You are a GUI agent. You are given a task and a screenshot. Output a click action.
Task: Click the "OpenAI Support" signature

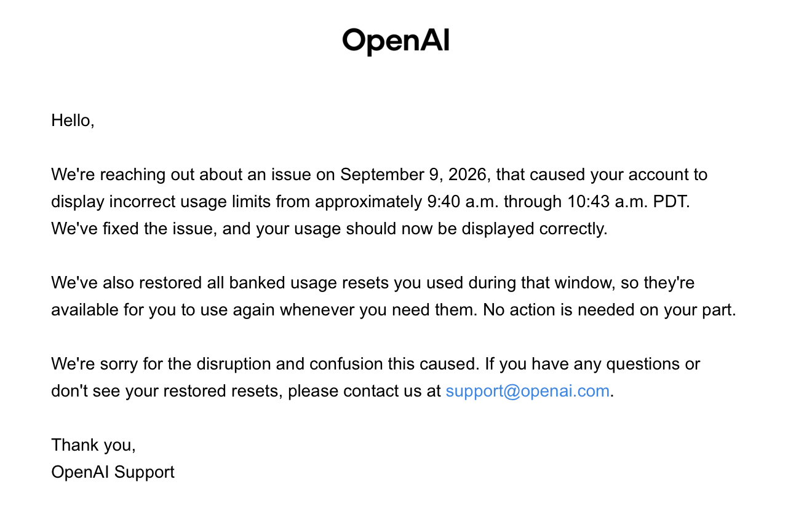pos(113,472)
